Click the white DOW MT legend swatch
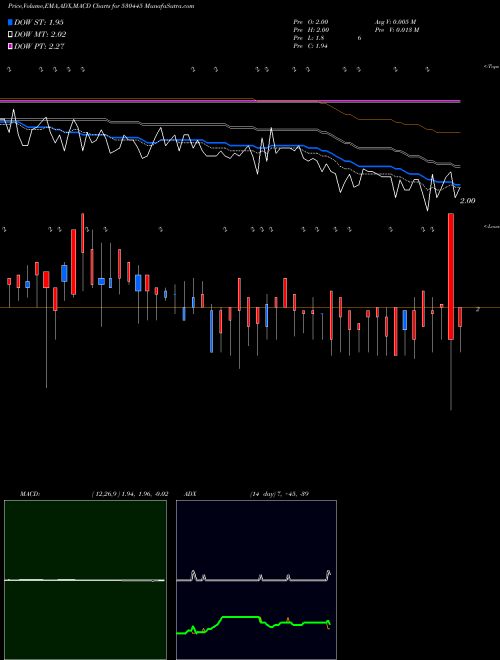This screenshot has width=500, height=660. tap(10, 34)
